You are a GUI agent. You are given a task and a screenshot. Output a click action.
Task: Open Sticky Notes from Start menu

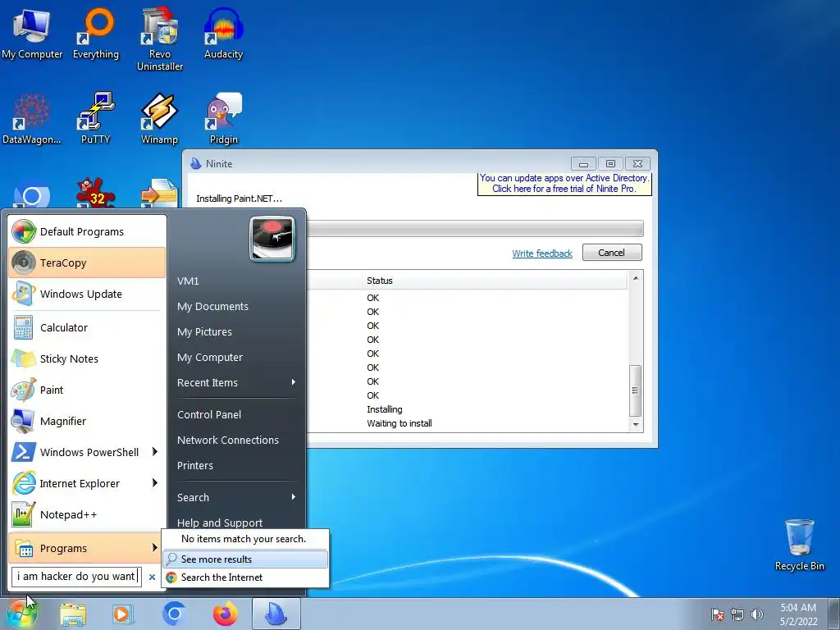[x=87, y=358]
